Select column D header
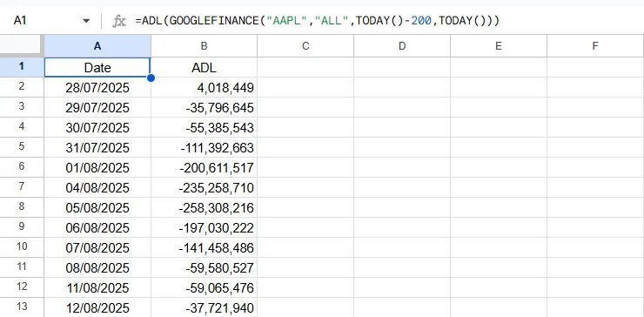Image resolution: width=644 pixels, height=317 pixels. click(x=402, y=46)
